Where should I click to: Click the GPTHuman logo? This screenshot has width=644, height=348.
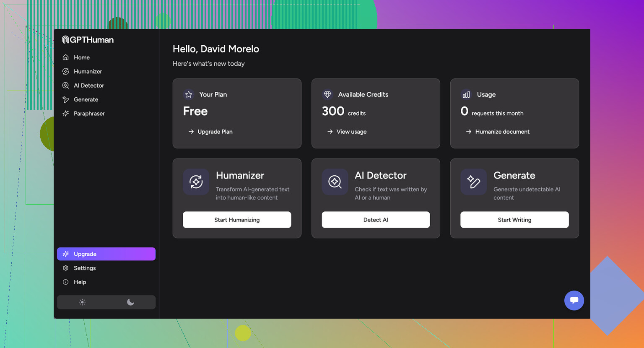pyautogui.click(x=88, y=40)
